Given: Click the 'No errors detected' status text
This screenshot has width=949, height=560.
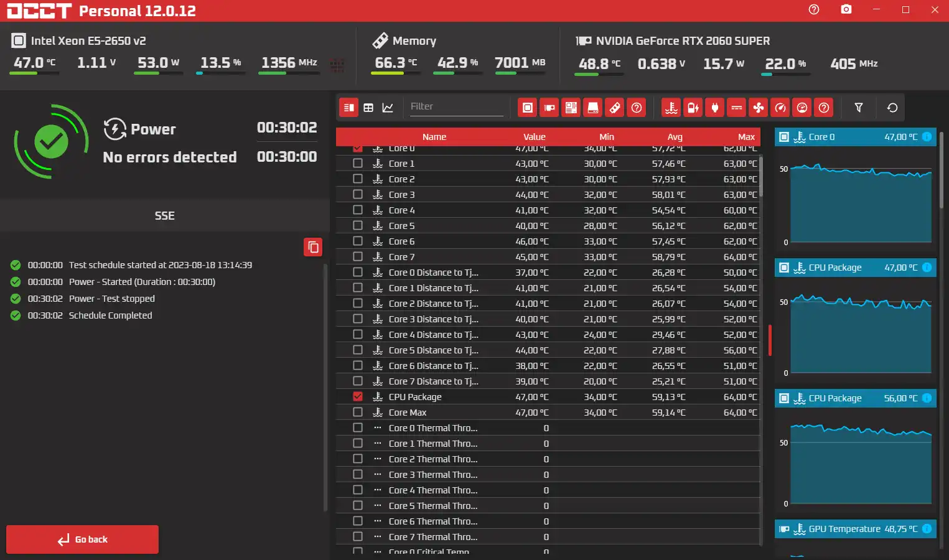Looking at the screenshot, I should (x=170, y=157).
